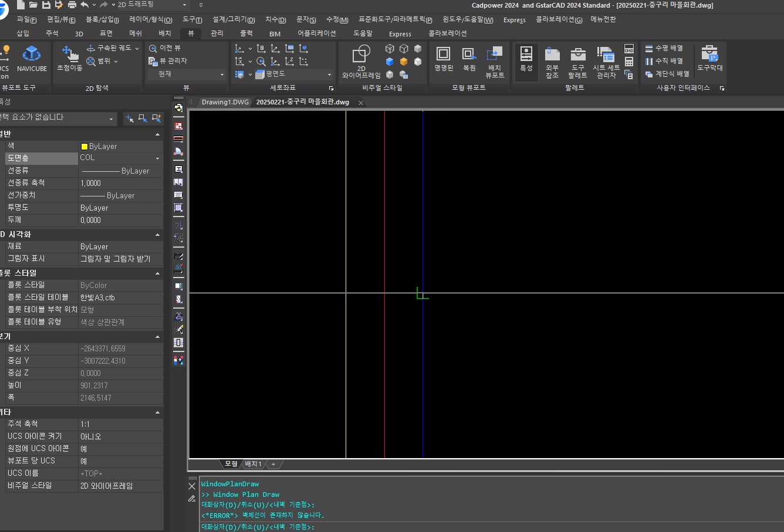The width and height of the screenshot is (784, 532).
Task: Open the 시트 세트 관리자
Action: (x=606, y=62)
